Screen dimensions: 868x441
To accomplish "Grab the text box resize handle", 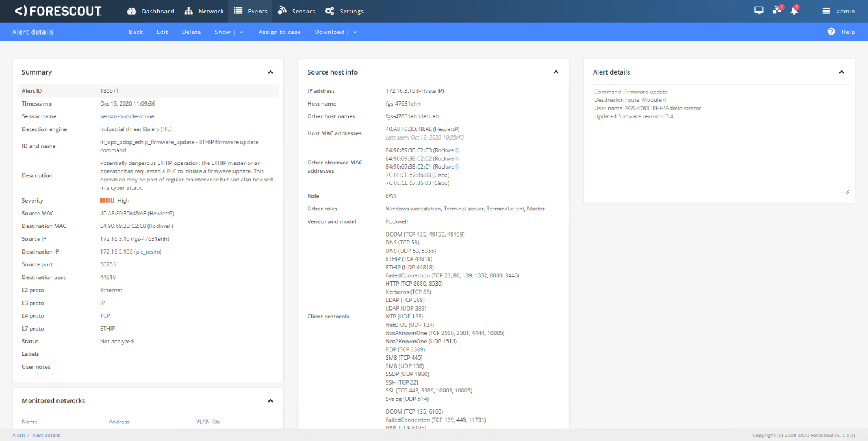I will pyautogui.click(x=847, y=191).
